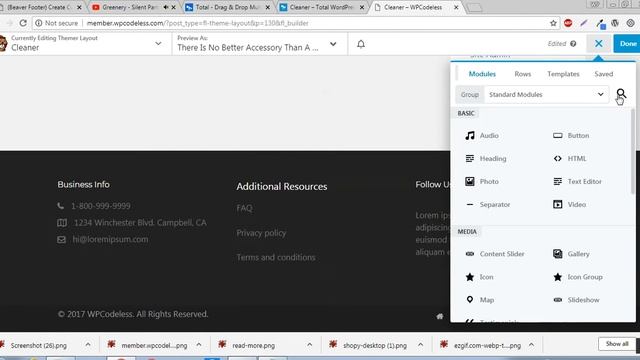
Task: Bookmark this page with star icon
Action: [553, 23]
